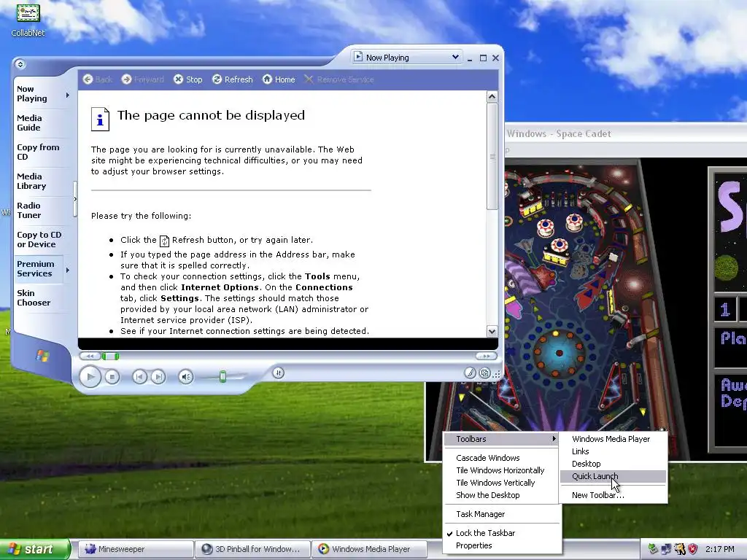
Task: Click the Windows logo on Media Player
Action: point(42,356)
